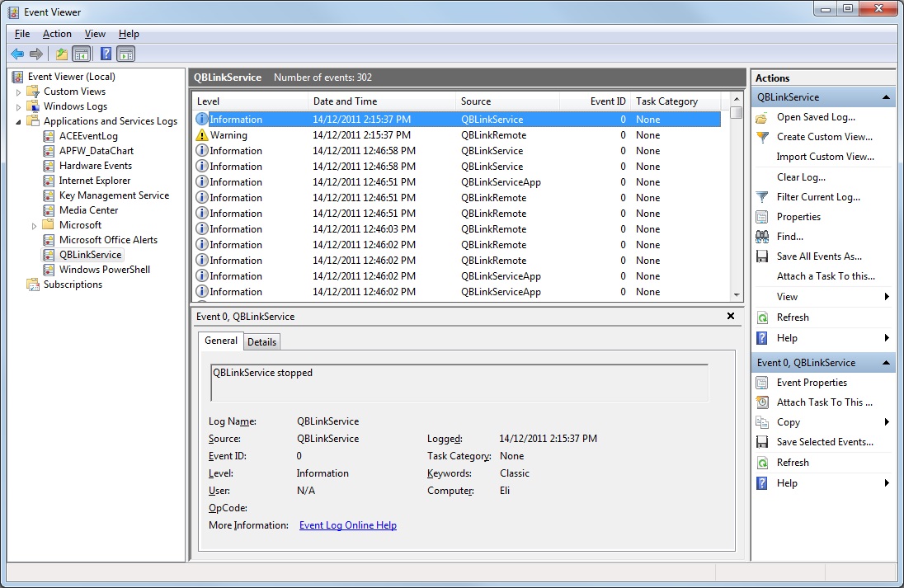Select the Key Management Service log
This screenshot has height=588, width=904.
point(114,195)
